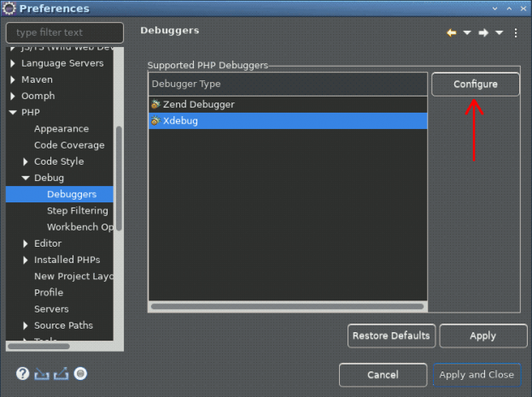Select the PHP tree label
Screen dimensions: 532x397
pos(31,113)
